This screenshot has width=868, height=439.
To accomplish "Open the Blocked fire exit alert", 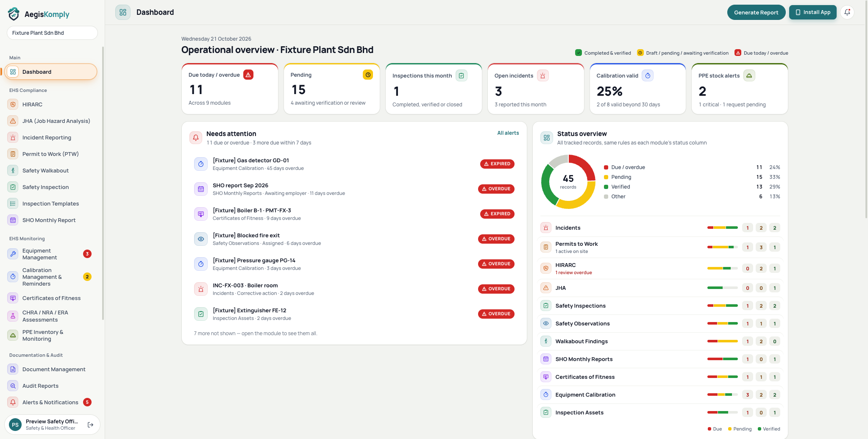I will [354, 239].
